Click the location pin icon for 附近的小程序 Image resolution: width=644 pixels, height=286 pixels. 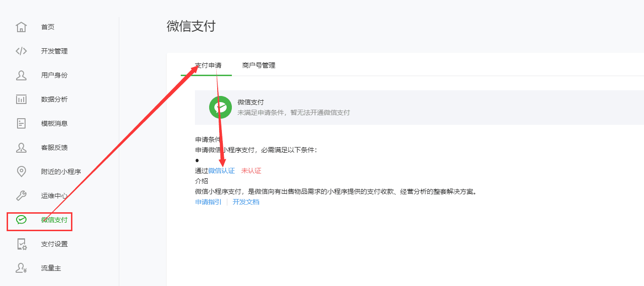click(x=21, y=172)
